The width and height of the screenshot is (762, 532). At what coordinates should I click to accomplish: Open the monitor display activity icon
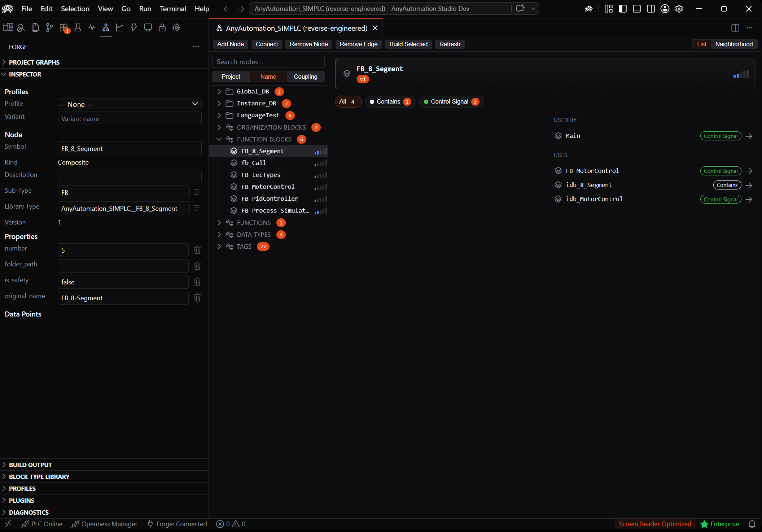(x=148, y=27)
